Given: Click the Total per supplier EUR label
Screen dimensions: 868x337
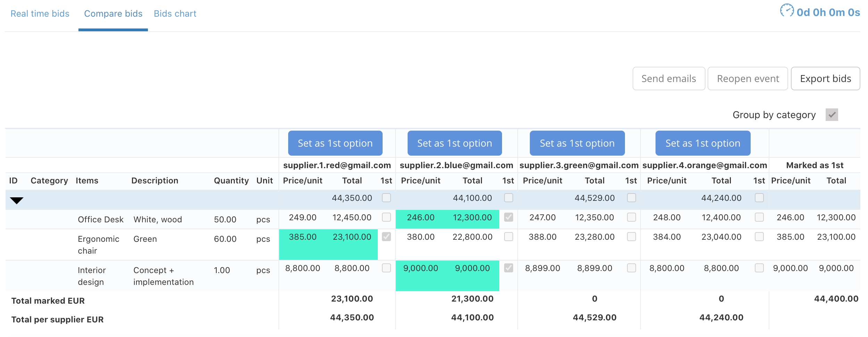Looking at the screenshot, I should pos(57,320).
